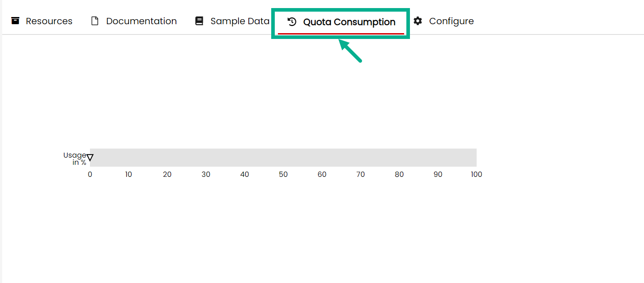
Task: Click the 50 mark on the percentage axis
Action: click(x=283, y=174)
